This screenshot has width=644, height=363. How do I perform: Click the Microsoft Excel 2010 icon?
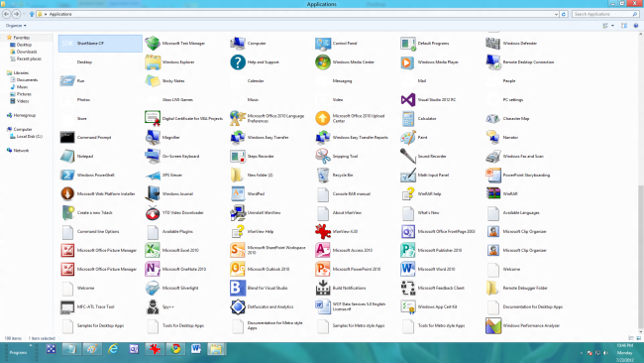tap(153, 250)
